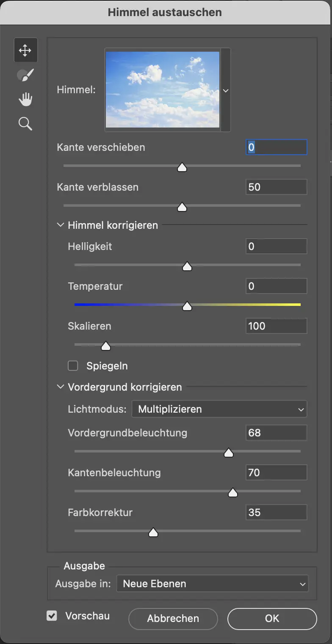Select the Sky Brush tool
Screen dimensions: 332x644
coord(25,75)
